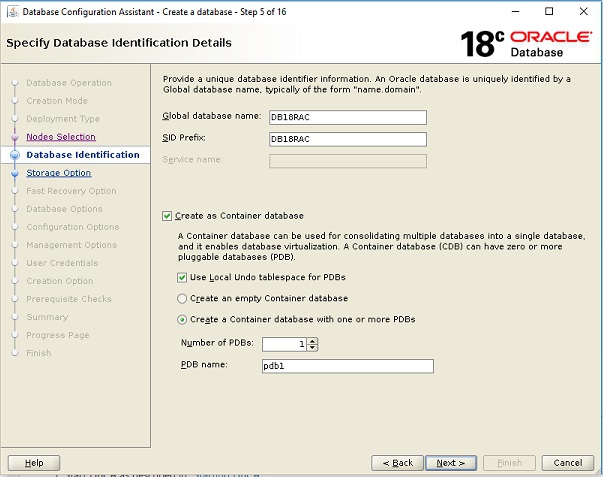Click the step bullet beside Storage Option
Image resolution: width=603 pixels, height=477 pixels.
pos(15,173)
